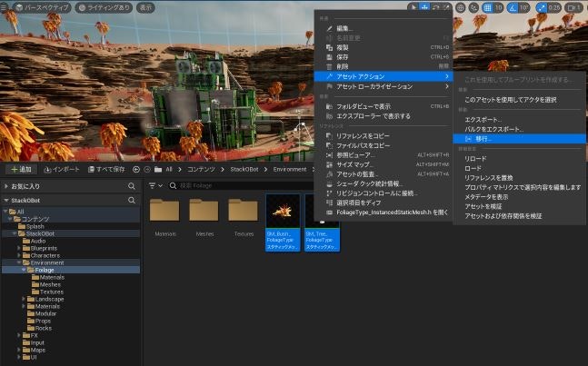
Task: Click the インポート import button
Action: click(62, 169)
